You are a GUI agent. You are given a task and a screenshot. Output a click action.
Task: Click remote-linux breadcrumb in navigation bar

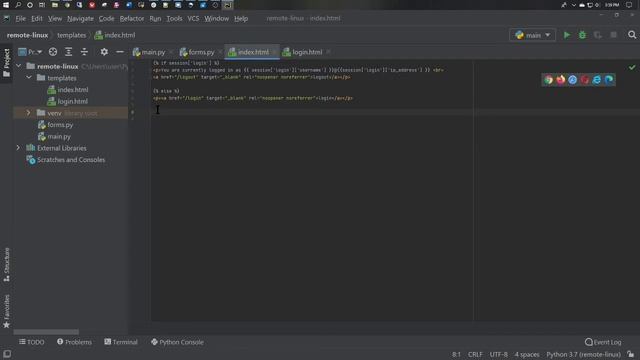27,35
